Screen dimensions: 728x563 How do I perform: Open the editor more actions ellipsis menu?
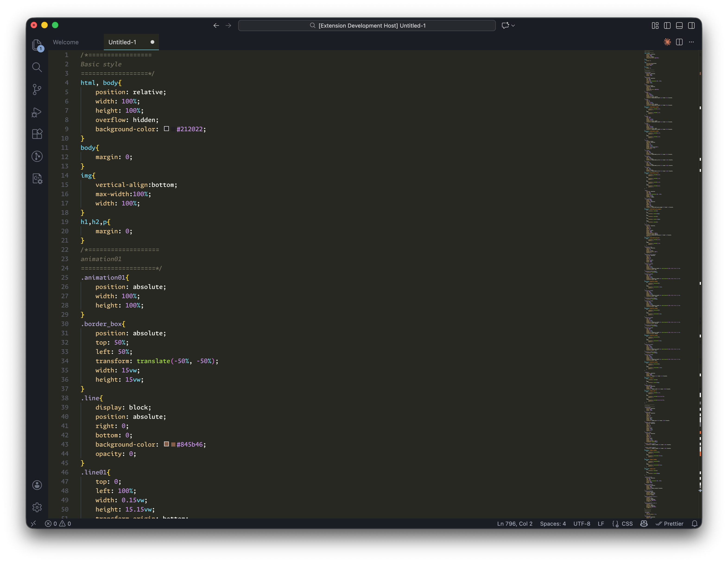[x=691, y=42]
